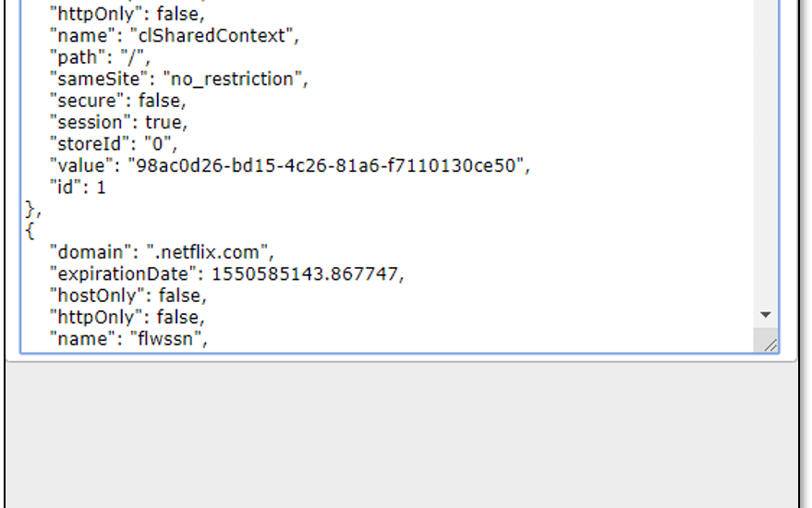Click on the "session": true line
The image size is (812, 508).
118,123
